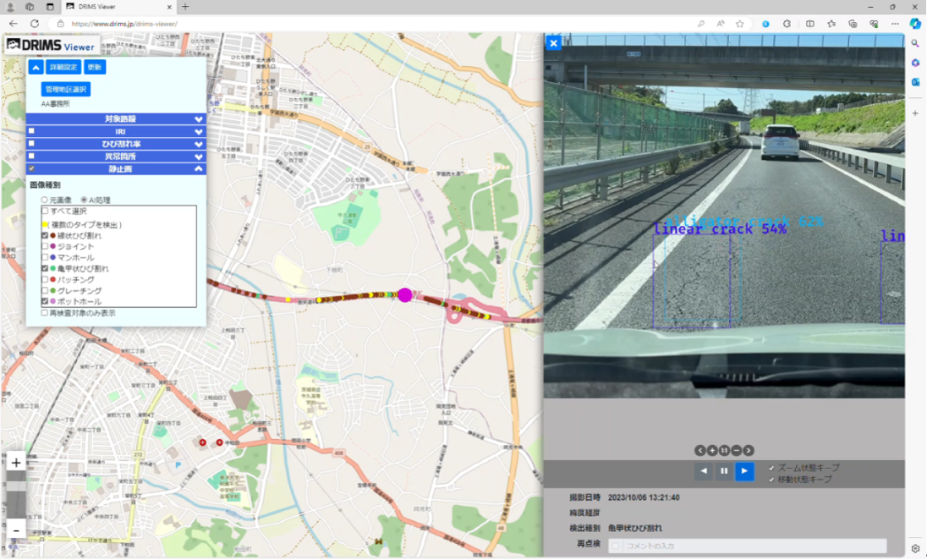Go to next image with round right-arrow icon

pyautogui.click(x=749, y=451)
